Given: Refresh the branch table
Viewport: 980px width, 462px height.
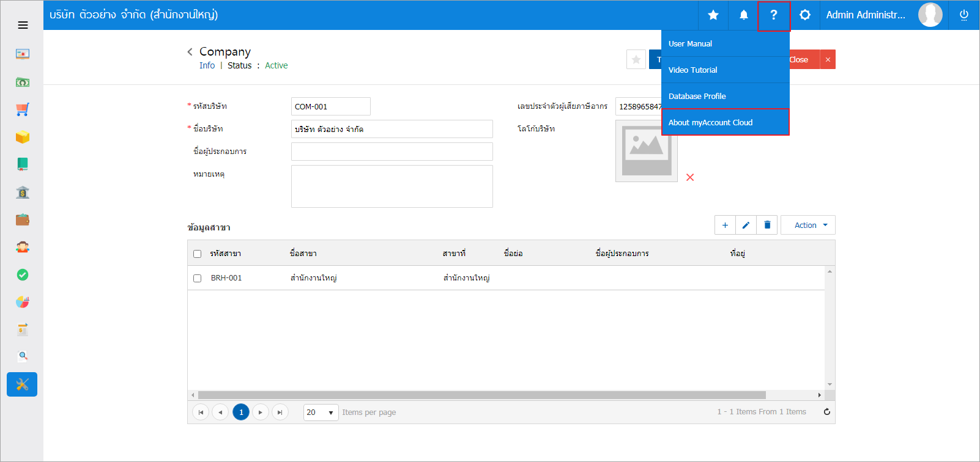Looking at the screenshot, I should tap(827, 412).
